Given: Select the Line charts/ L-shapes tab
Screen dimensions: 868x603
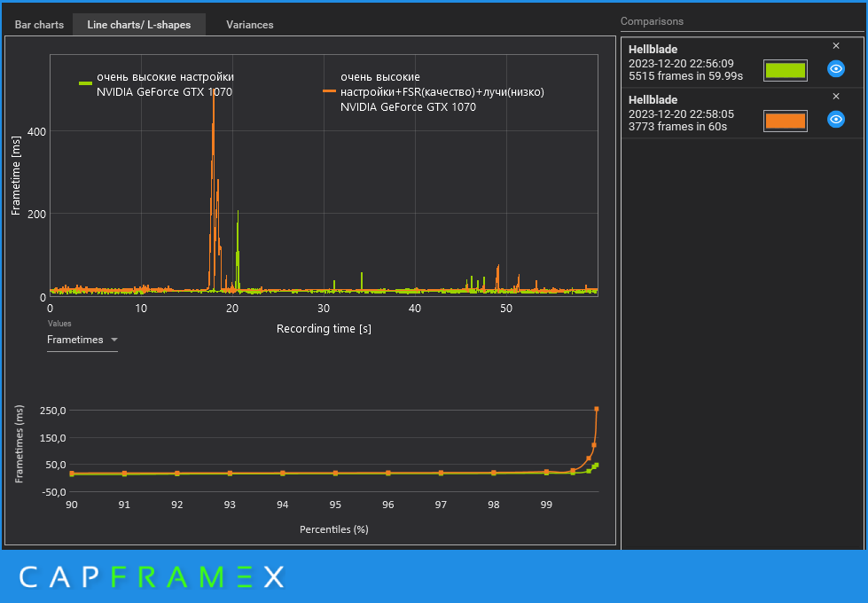Looking at the screenshot, I should point(139,25).
